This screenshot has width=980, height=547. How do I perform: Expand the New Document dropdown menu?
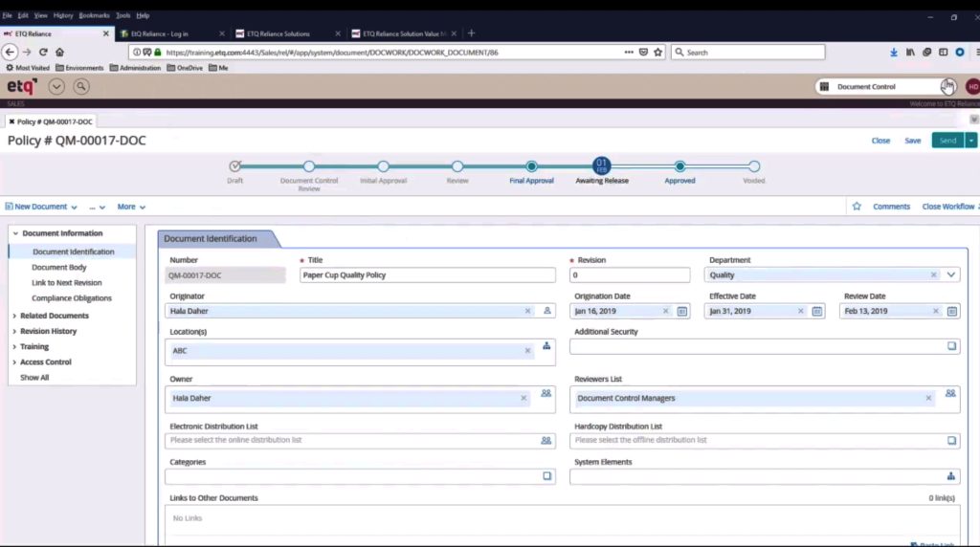40,207
